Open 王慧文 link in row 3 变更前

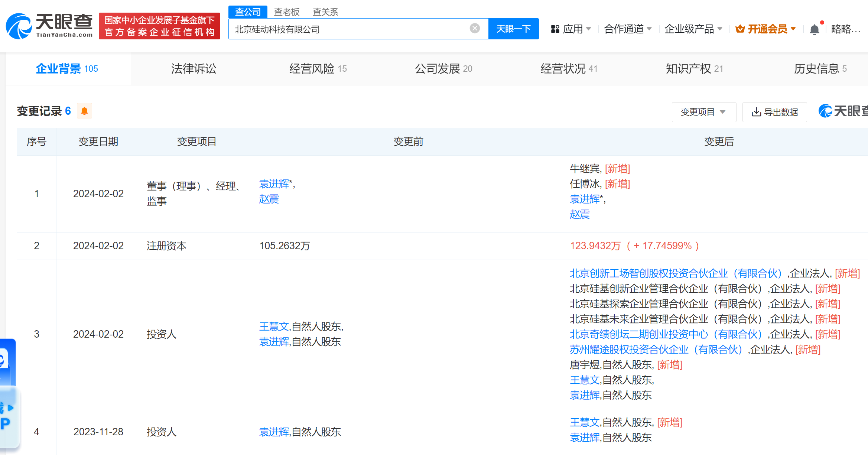(x=274, y=326)
